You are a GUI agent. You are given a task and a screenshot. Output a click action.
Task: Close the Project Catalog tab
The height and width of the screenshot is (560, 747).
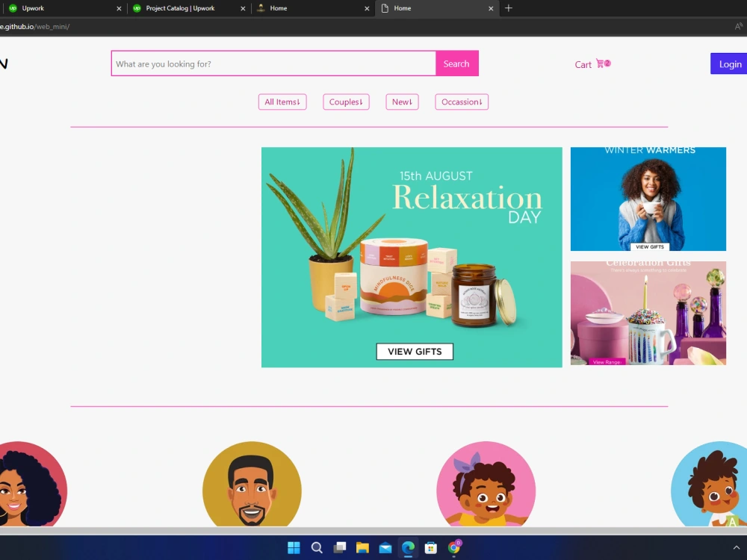click(x=243, y=8)
